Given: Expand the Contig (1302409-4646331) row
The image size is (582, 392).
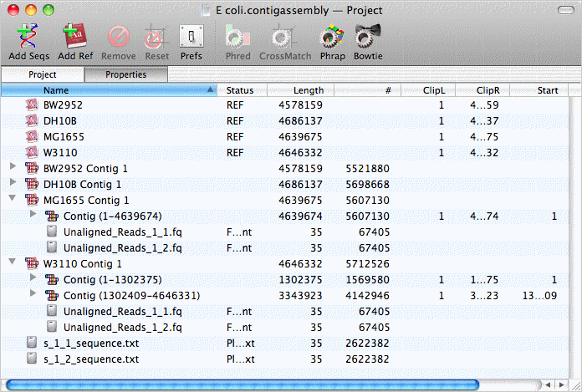Looking at the screenshot, I should tap(33, 293).
